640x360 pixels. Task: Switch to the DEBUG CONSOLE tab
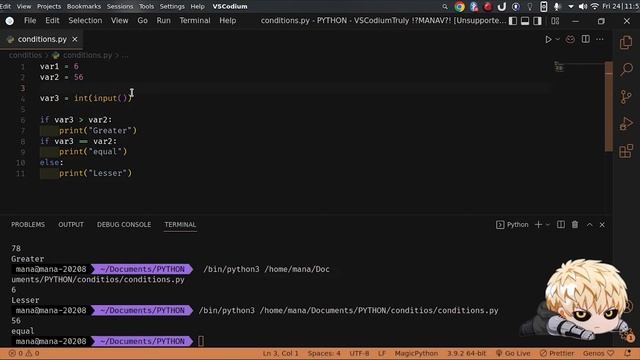(124, 224)
